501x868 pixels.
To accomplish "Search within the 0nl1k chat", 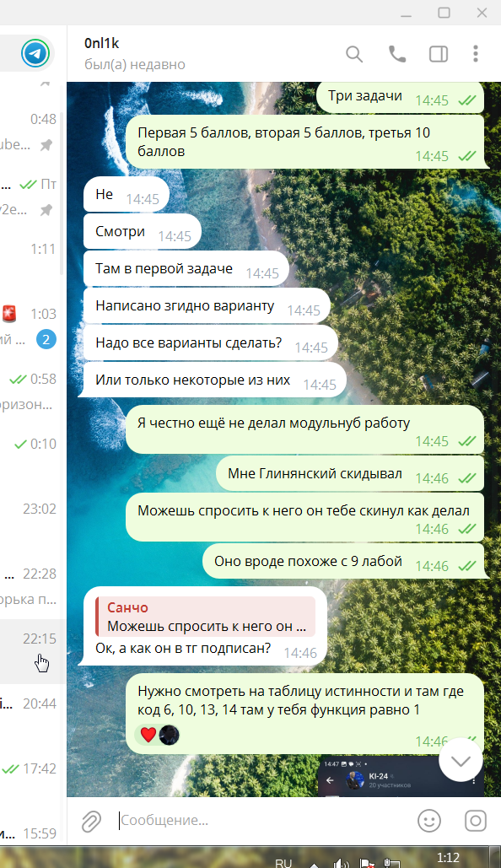I will pyautogui.click(x=354, y=54).
